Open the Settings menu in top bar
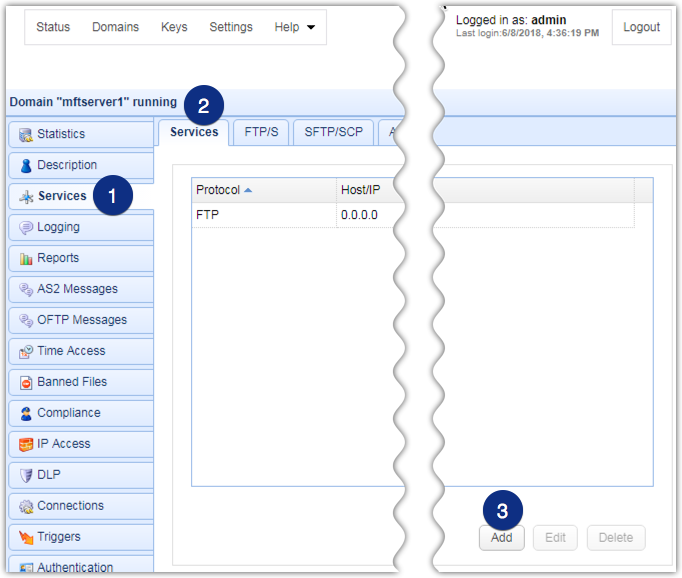The width and height of the screenshot is (682, 578). pos(231,27)
